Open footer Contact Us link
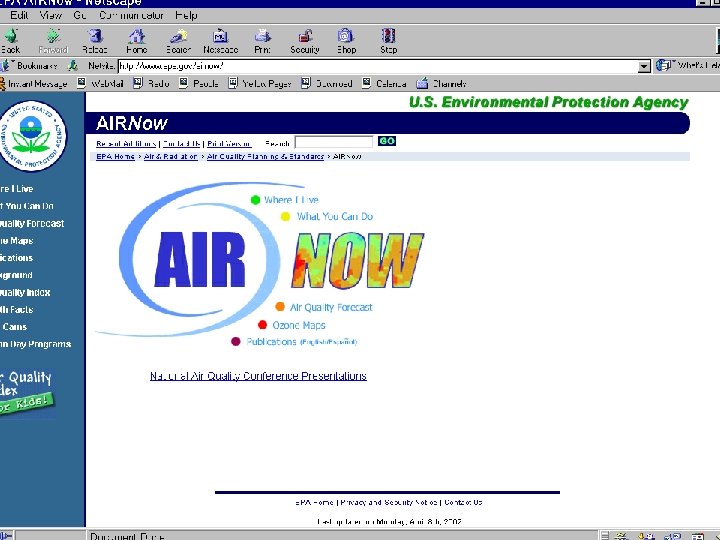Screen dimensions: 720x540 pos(463,502)
